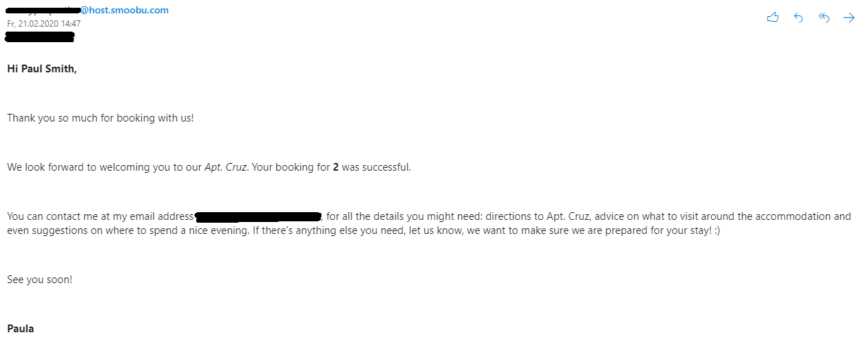
Task: Click the greeting "Hi Paul Smith,"
Action: 42,69
